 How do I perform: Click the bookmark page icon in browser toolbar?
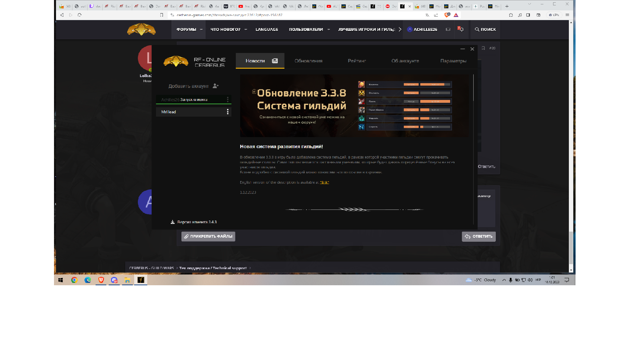[x=162, y=15]
